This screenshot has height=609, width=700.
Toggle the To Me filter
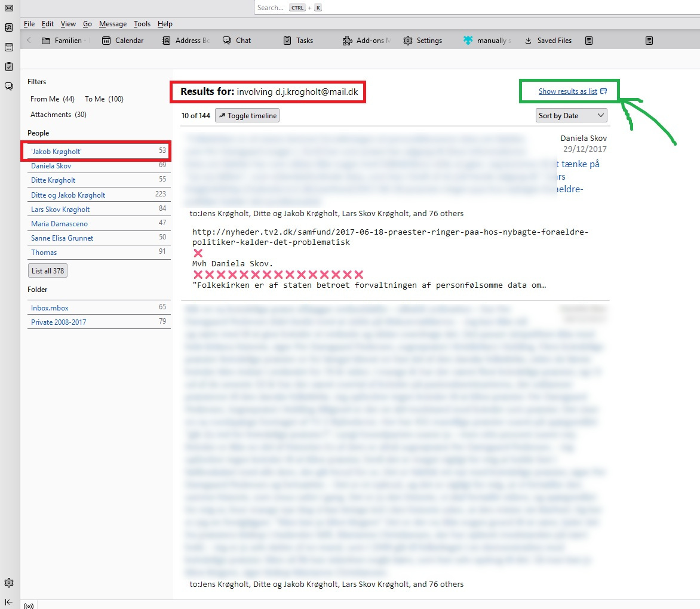coord(104,99)
